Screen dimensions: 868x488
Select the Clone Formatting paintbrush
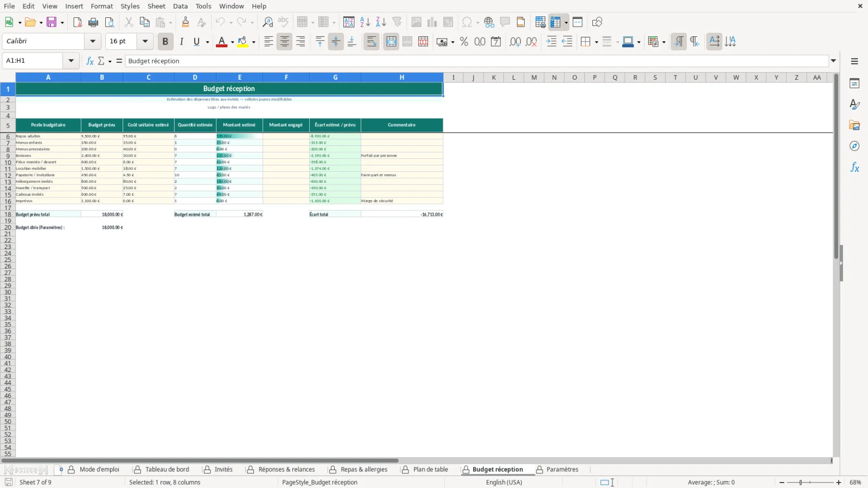tap(186, 22)
